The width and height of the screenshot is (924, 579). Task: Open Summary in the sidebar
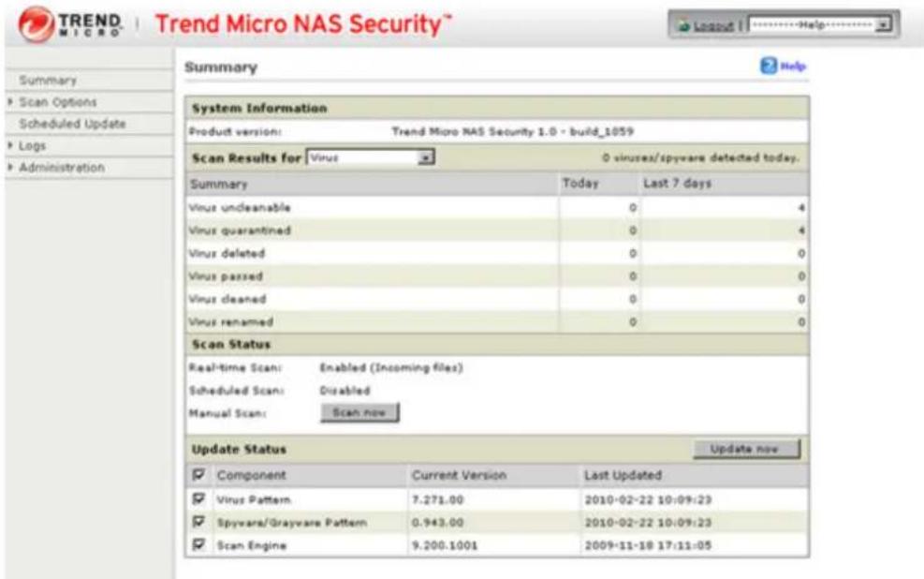(x=48, y=81)
